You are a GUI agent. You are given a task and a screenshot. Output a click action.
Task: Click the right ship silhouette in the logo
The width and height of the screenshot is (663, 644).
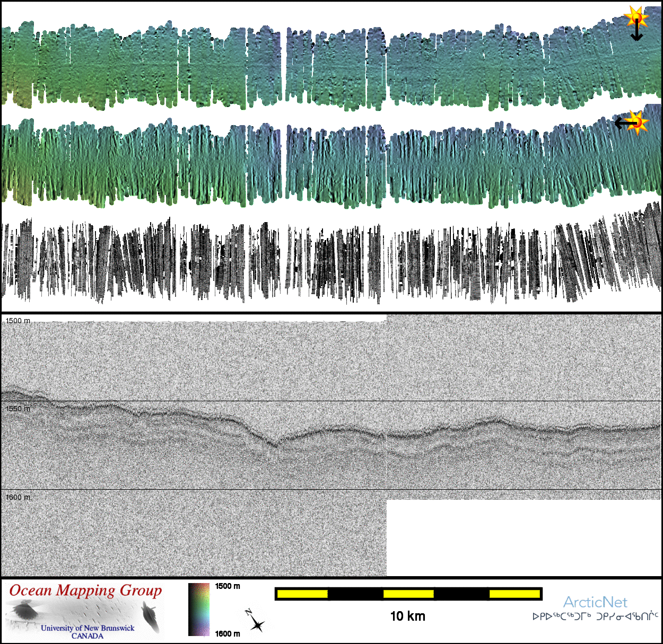pos(151,616)
